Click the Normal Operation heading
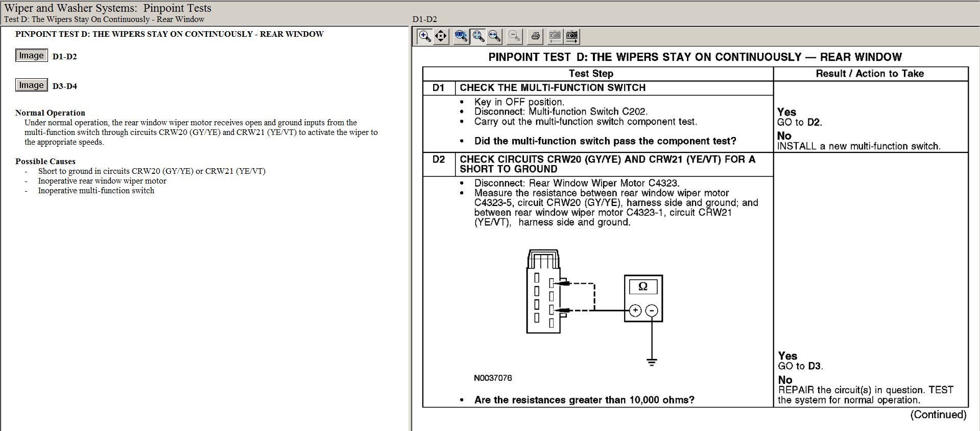Viewport: 980px width, 431px height. [x=50, y=113]
